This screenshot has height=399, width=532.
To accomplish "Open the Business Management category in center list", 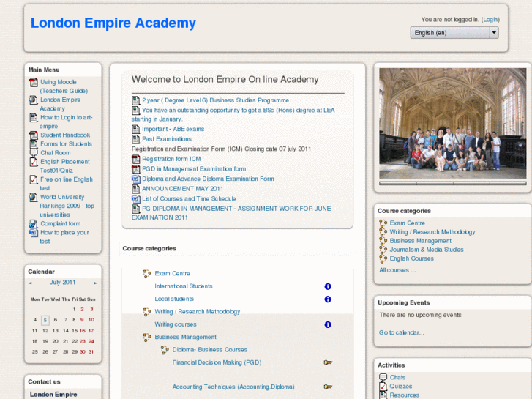I will click(186, 338).
